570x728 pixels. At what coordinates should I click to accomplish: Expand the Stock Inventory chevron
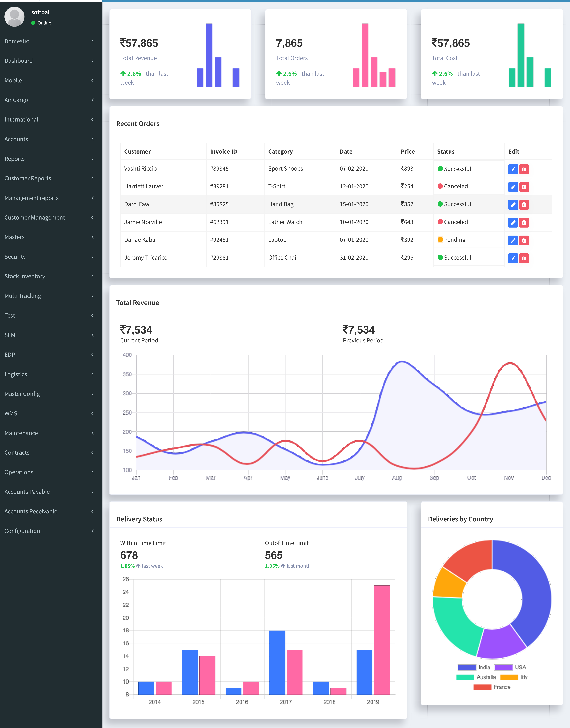[x=92, y=276]
